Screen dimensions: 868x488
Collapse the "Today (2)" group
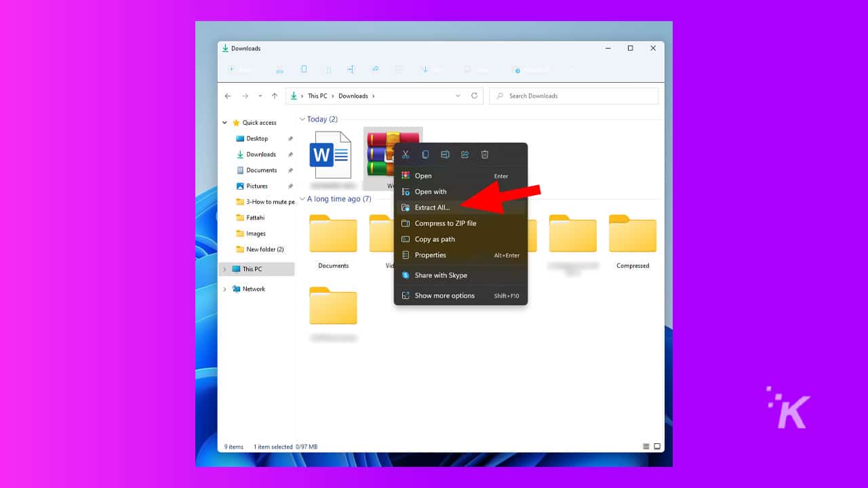click(302, 119)
